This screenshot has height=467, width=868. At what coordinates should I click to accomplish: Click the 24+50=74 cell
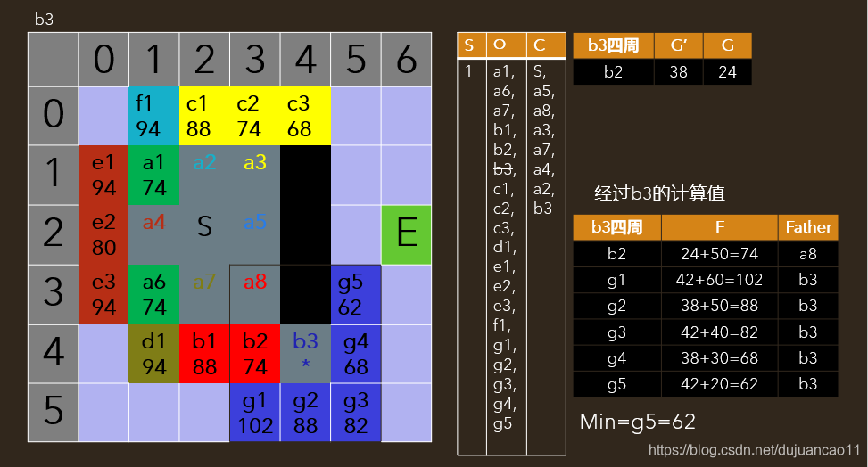[720, 253]
